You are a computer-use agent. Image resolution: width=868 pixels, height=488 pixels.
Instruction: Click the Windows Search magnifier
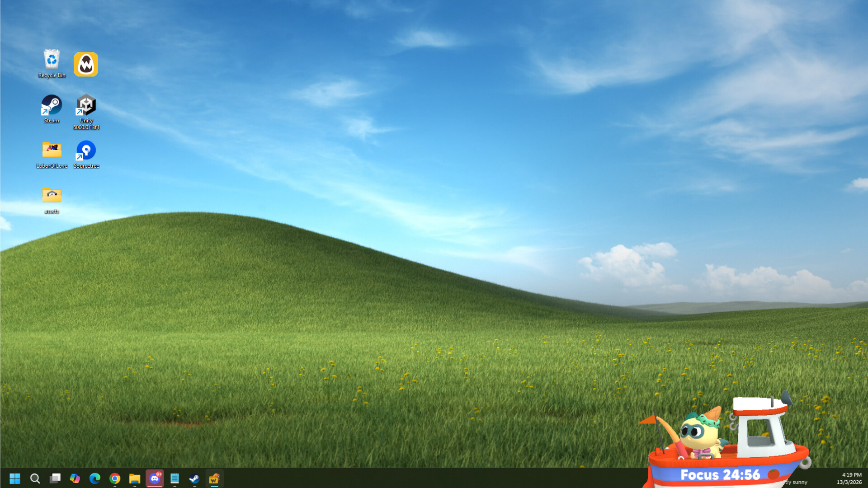(x=35, y=478)
